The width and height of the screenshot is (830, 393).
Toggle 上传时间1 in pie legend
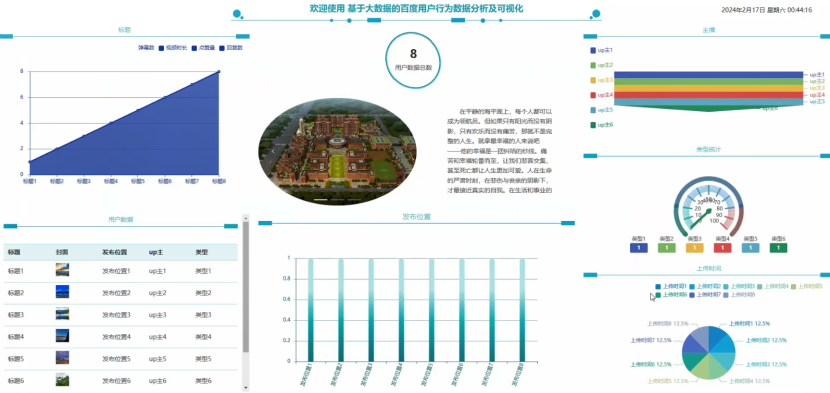pyautogui.click(x=671, y=286)
